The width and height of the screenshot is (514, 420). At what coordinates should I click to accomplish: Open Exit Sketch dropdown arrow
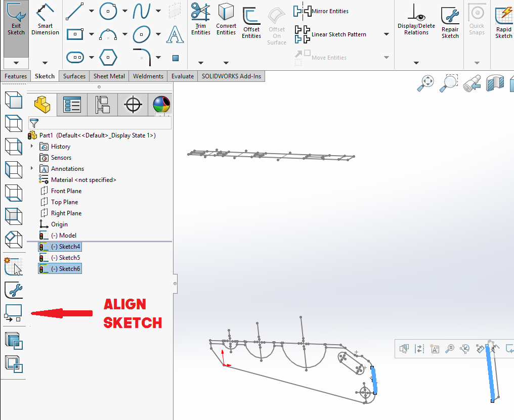16,63
